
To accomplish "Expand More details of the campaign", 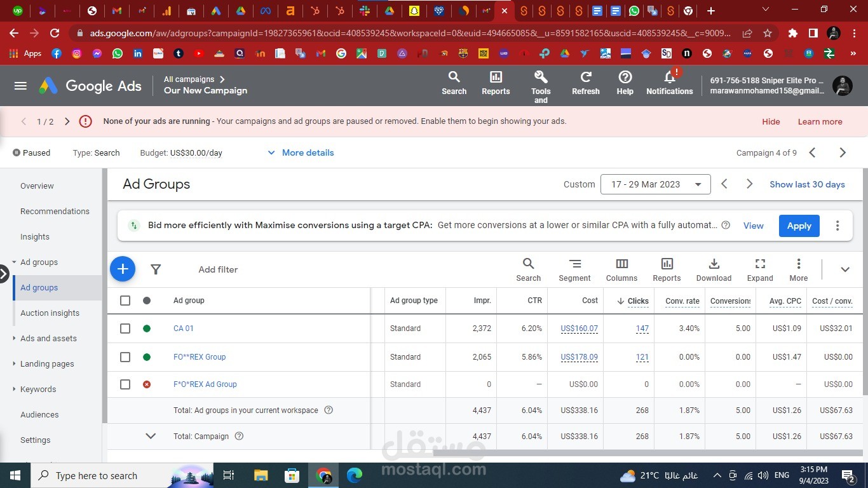I will tap(301, 152).
